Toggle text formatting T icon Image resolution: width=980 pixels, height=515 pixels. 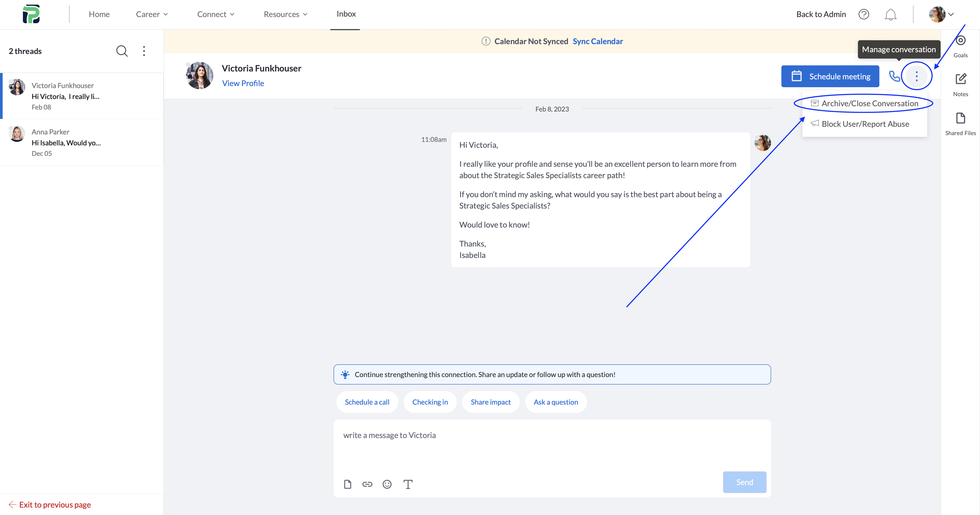coord(408,484)
